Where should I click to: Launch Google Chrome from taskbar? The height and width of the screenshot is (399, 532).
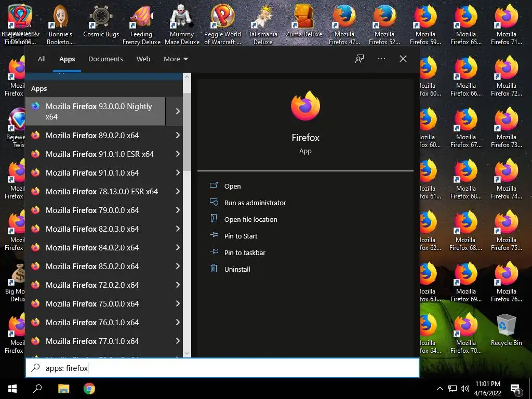[x=89, y=389]
